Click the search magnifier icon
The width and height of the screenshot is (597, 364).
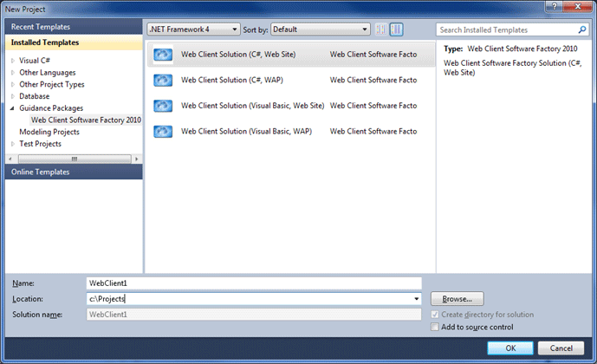click(x=581, y=29)
